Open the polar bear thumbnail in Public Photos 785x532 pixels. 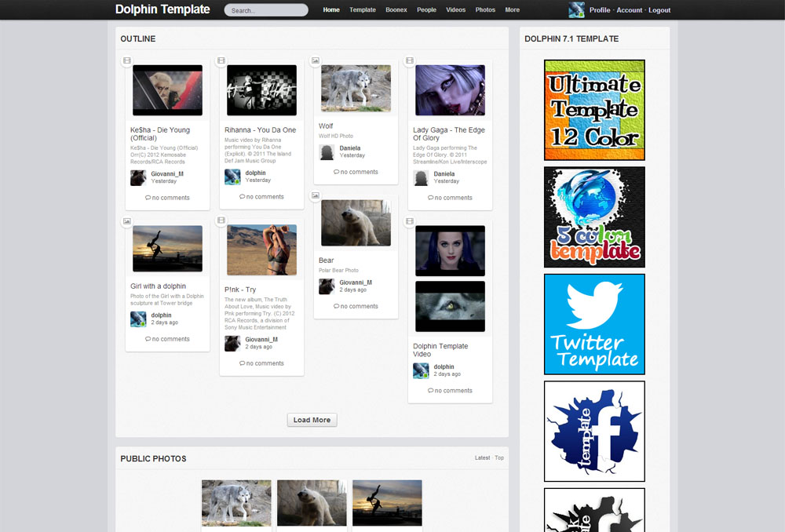click(312, 503)
